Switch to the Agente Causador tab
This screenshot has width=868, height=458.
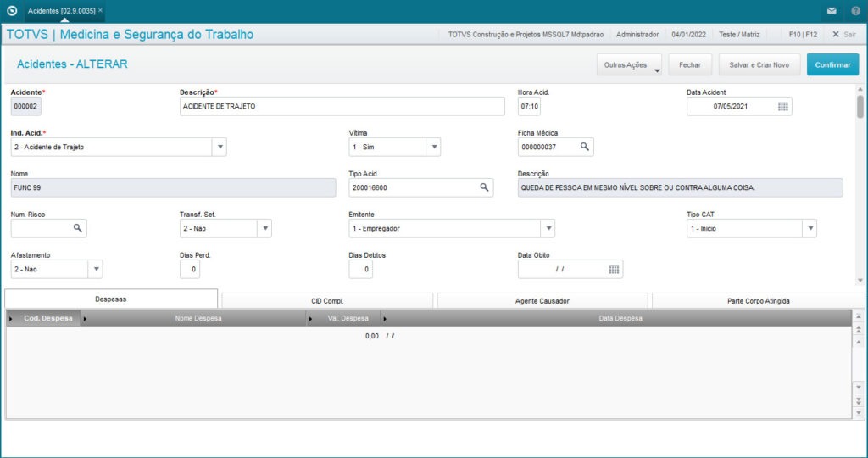coord(542,301)
